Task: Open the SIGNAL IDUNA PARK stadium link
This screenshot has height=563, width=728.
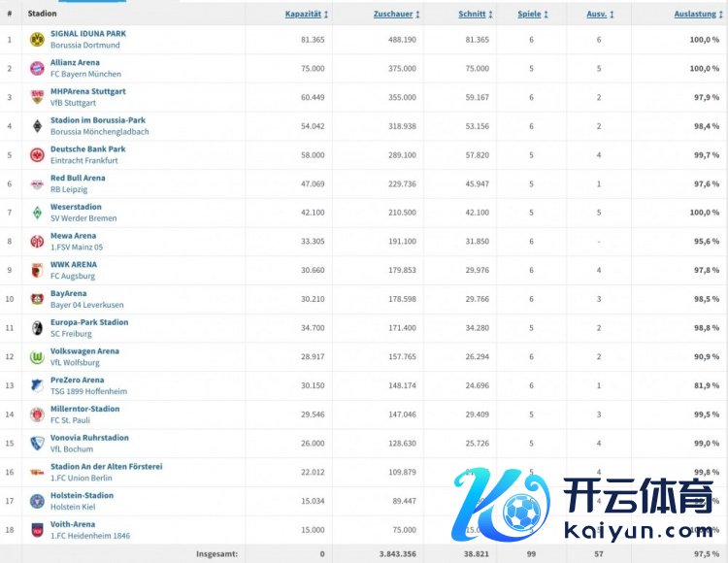Action: [88, 34]
